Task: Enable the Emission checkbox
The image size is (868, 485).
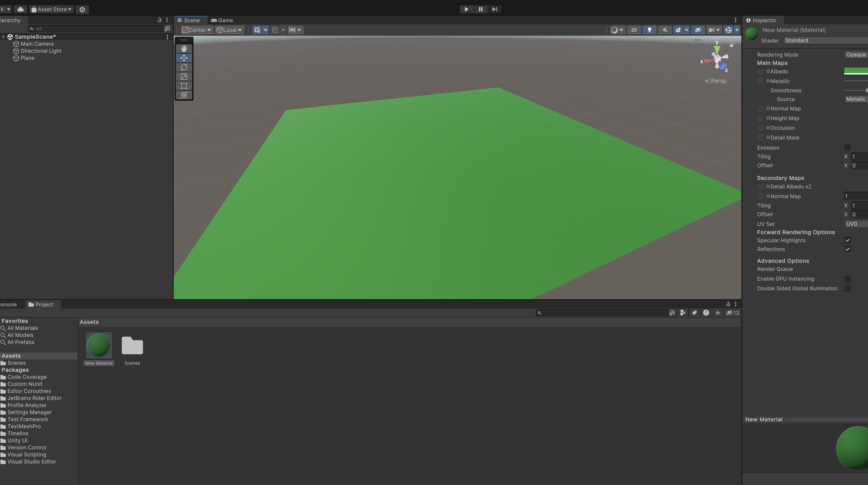Action: click(847, 148)
